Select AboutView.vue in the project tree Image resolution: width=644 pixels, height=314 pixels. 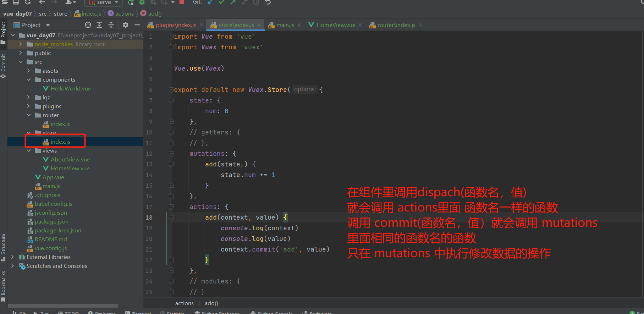70,159
